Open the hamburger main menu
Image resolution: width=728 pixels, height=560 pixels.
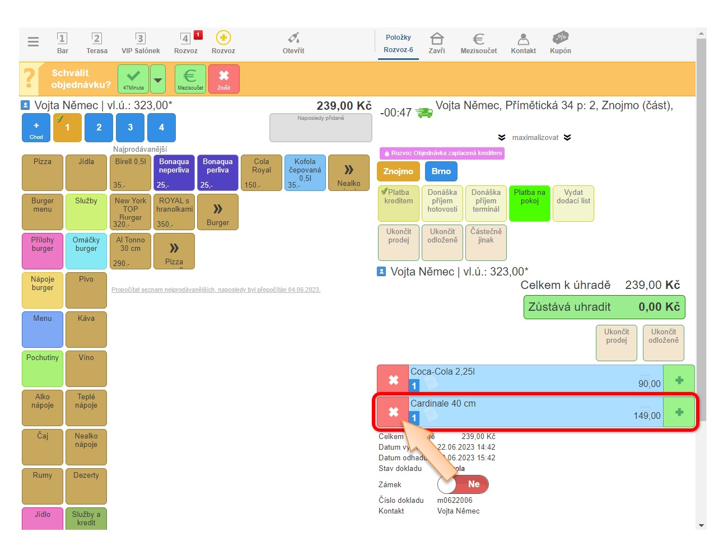pyautogui.click(x=33, y=42)
